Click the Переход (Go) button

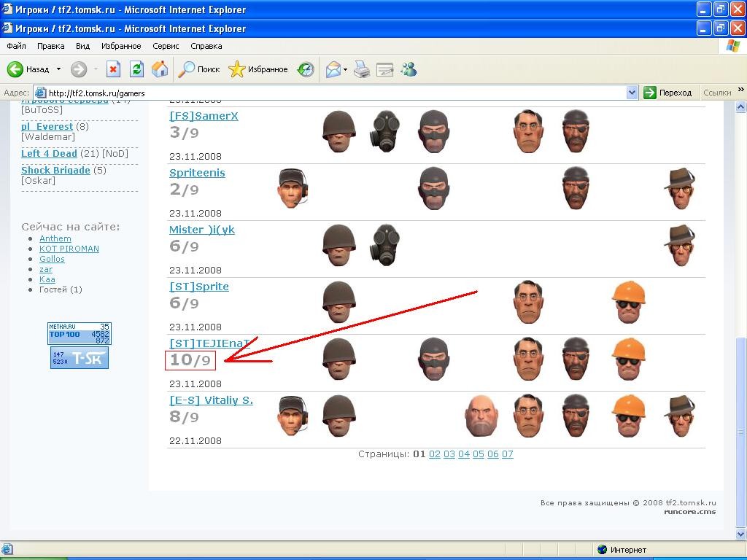coord(668,93)
